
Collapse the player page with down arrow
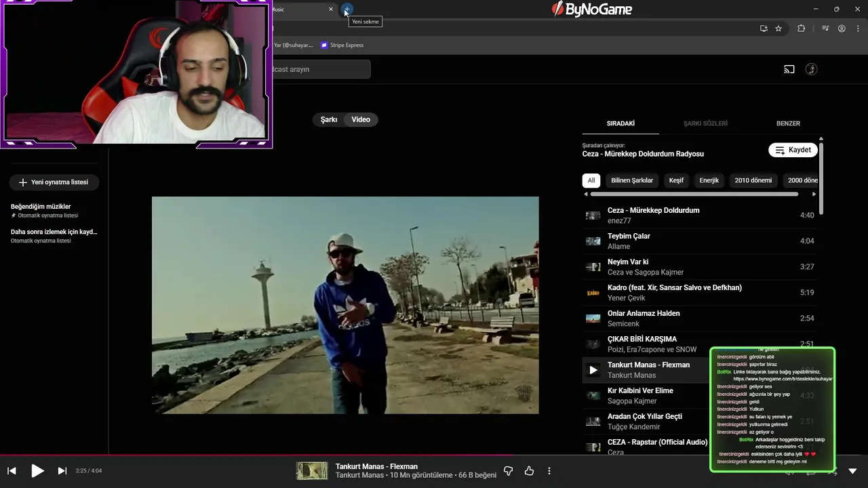pos(852,471)
